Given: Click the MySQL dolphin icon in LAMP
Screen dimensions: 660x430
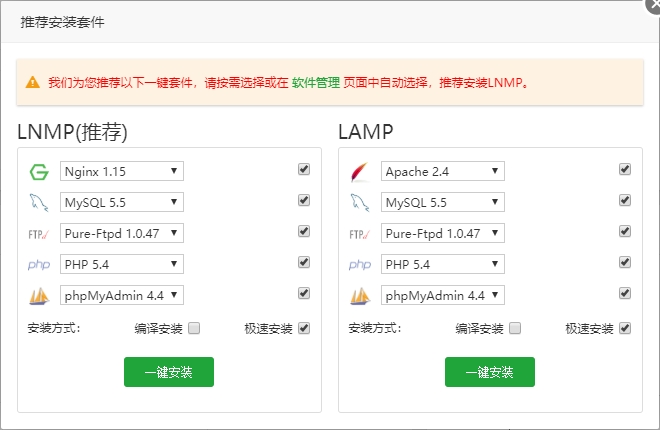Looking at the screenshot, I should [x=360, y=203].
